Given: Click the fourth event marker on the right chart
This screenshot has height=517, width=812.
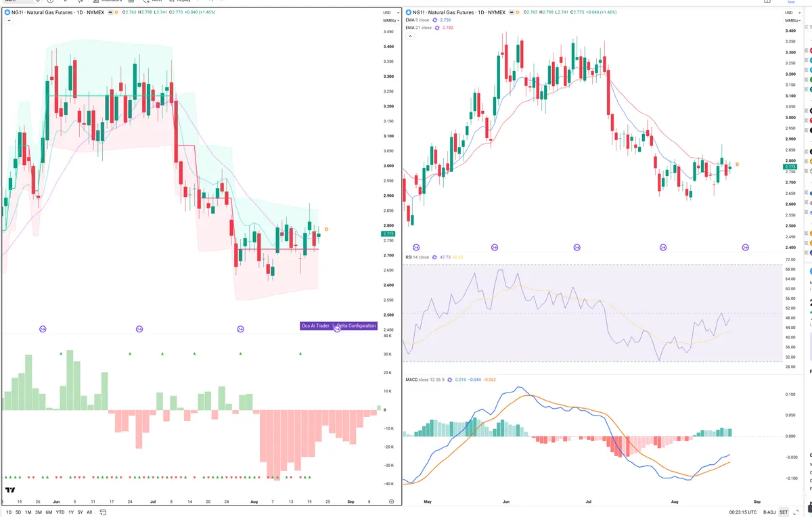Looking at the screenshot, I should click(663, 248).
